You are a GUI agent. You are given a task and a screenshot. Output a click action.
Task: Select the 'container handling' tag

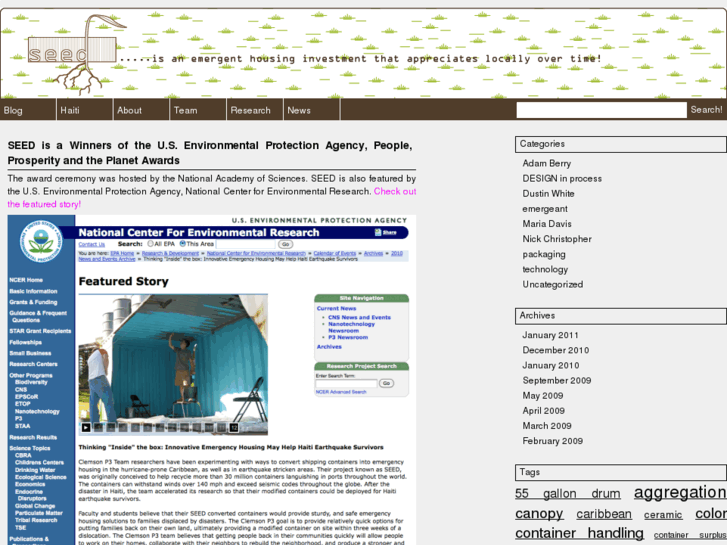click(x=579, y=533)
